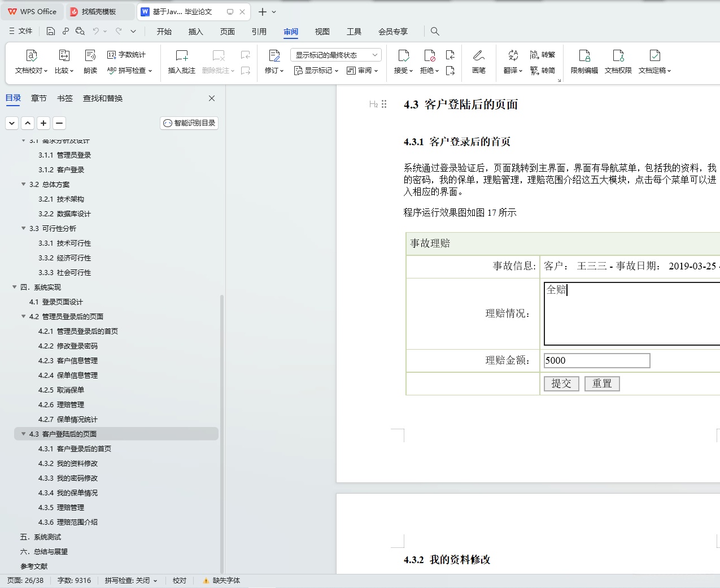This screenshot has height=588, width=720.
Task: Click the 理赔金额 input showing 5000
Action: (x=596, y=360)
